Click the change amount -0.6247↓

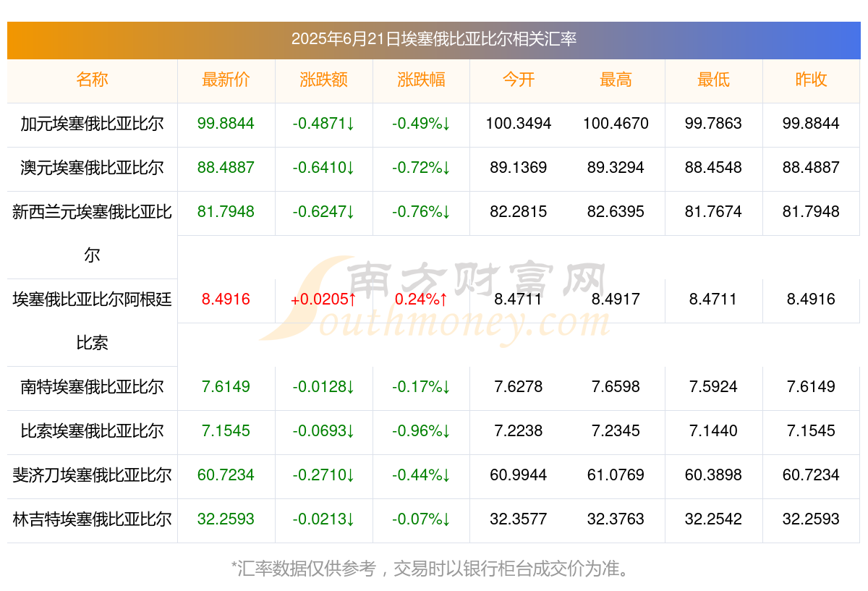click(x=323, y=212)
